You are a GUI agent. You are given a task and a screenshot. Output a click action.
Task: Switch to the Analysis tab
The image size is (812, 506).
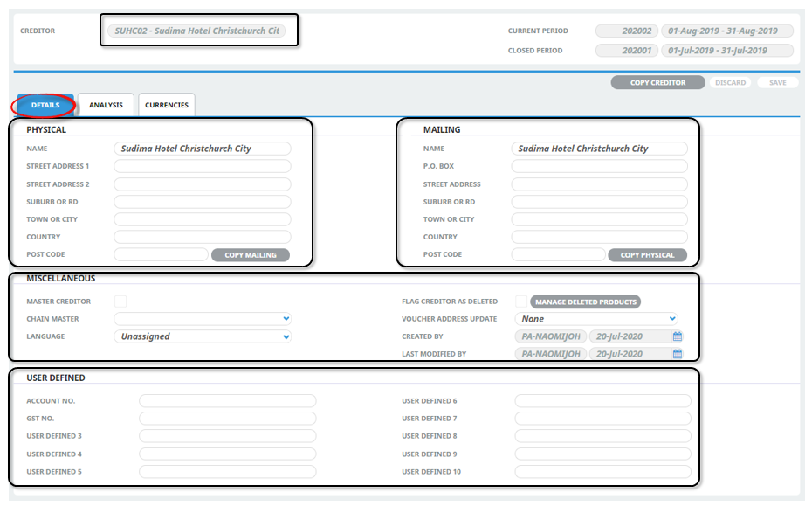tap(106, 105)
